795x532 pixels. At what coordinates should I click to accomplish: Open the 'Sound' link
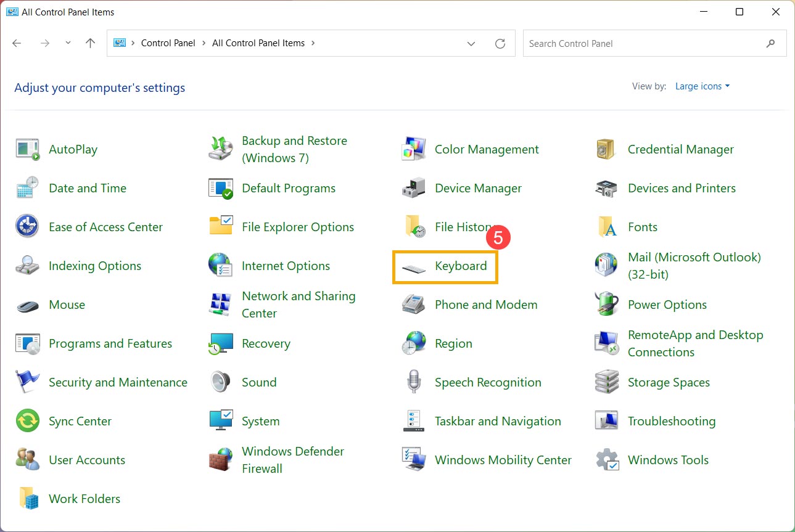pyautogui.click(x=259, y=382)
